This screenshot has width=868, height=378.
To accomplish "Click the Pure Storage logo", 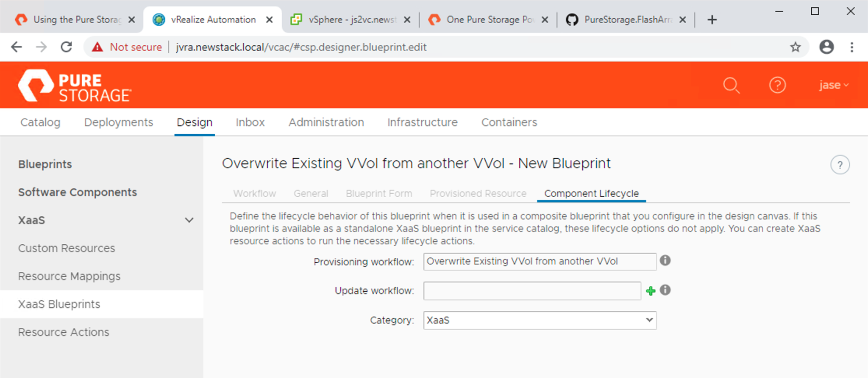I will coord(75,86).
